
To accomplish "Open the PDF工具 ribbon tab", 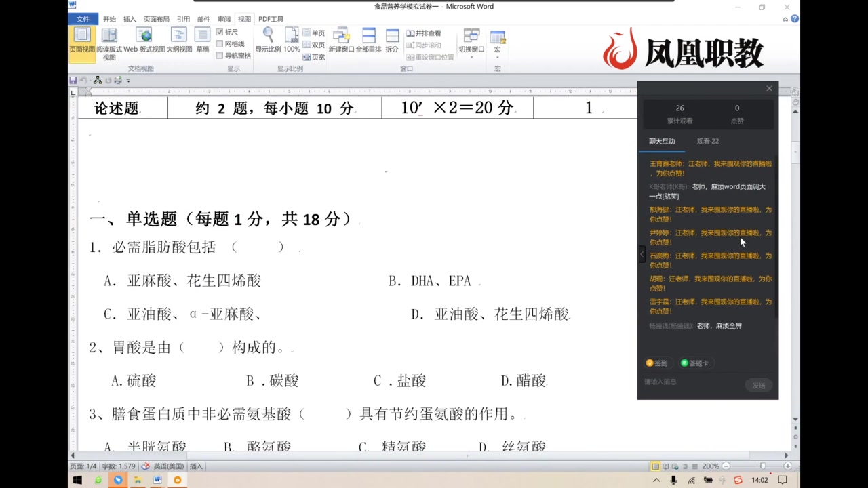I will coord(271,19).
